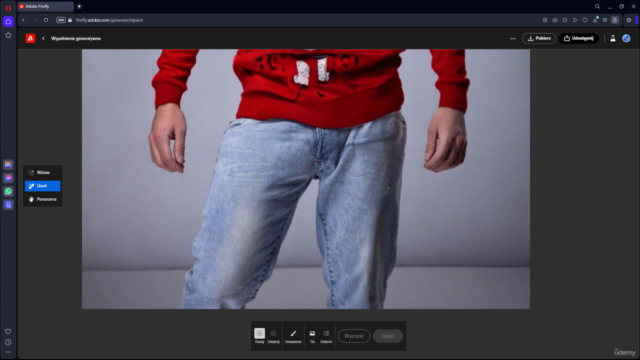Switch to the Adobe Firefly browser tab
Screen dimensions: 640x360
coord(46,6)
